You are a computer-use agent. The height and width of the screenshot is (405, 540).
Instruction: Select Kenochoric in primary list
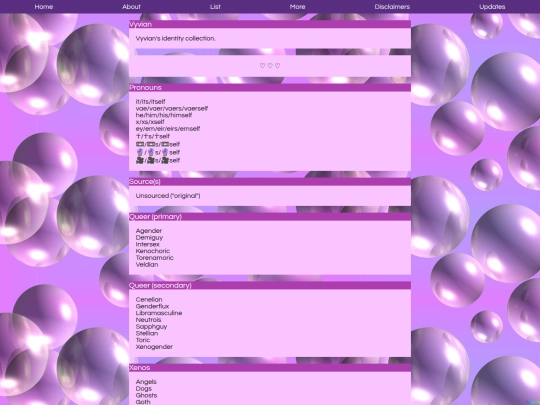click(153, 251)
